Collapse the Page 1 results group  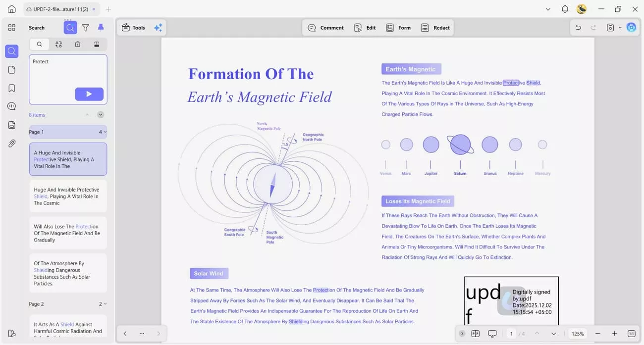click(x=104, y=132)
